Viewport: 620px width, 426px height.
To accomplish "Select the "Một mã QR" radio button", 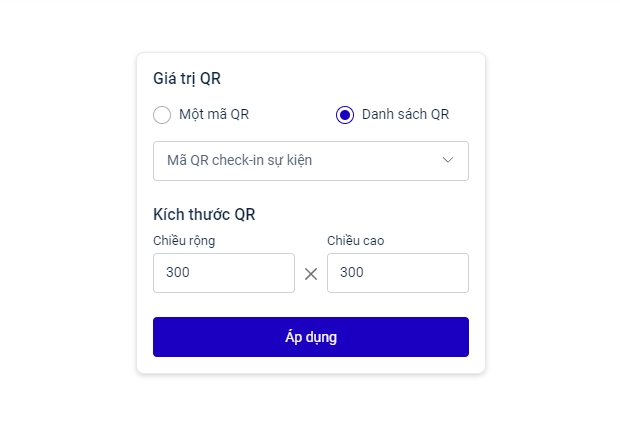I will click(x=162, y=115).
